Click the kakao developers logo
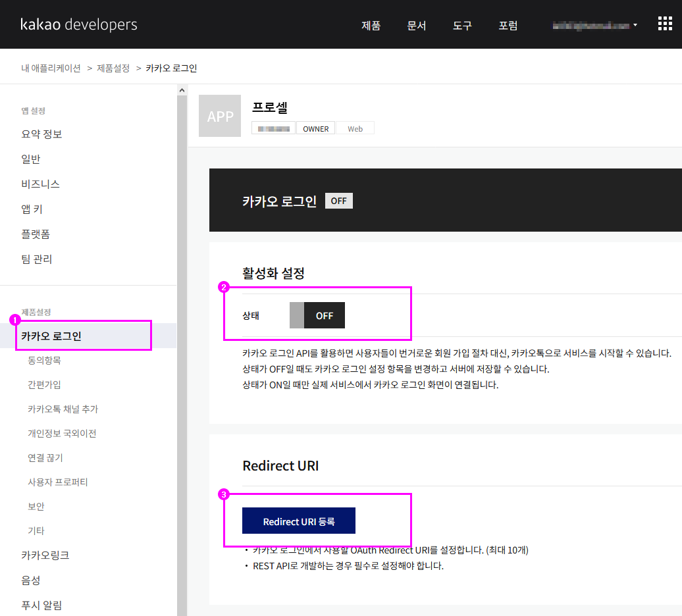This screenshot has height=616, width=682. (79, 24)
